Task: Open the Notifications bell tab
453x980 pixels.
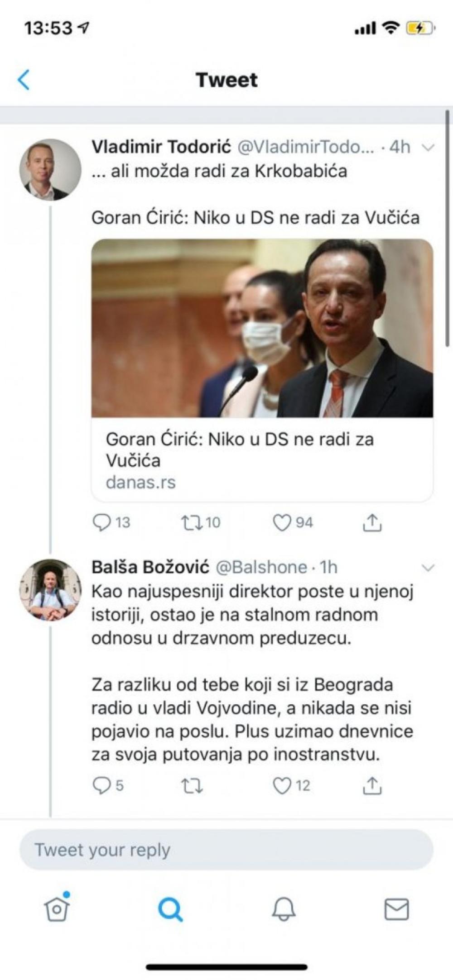Action: click(x=284, y=909)
